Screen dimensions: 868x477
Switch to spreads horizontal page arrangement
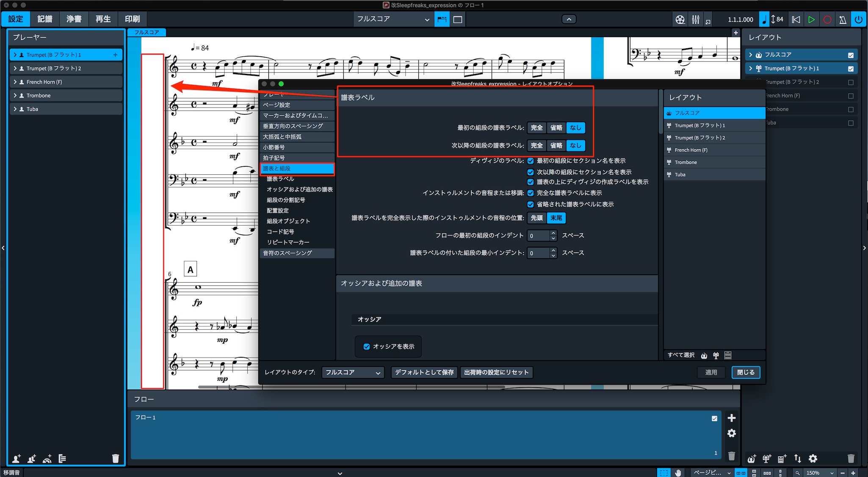pyautogui.click(x=741, y=473)
